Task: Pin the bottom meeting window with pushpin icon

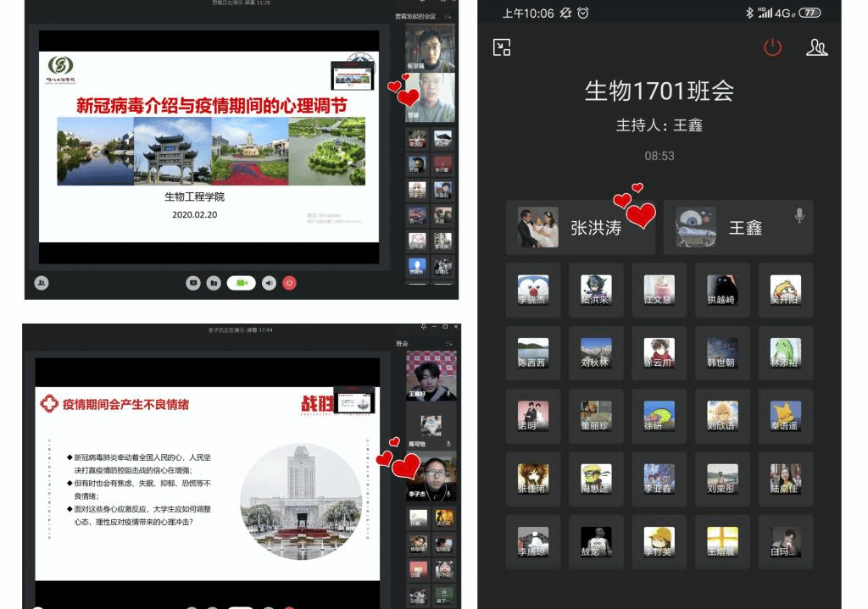Action: point(424,327)
